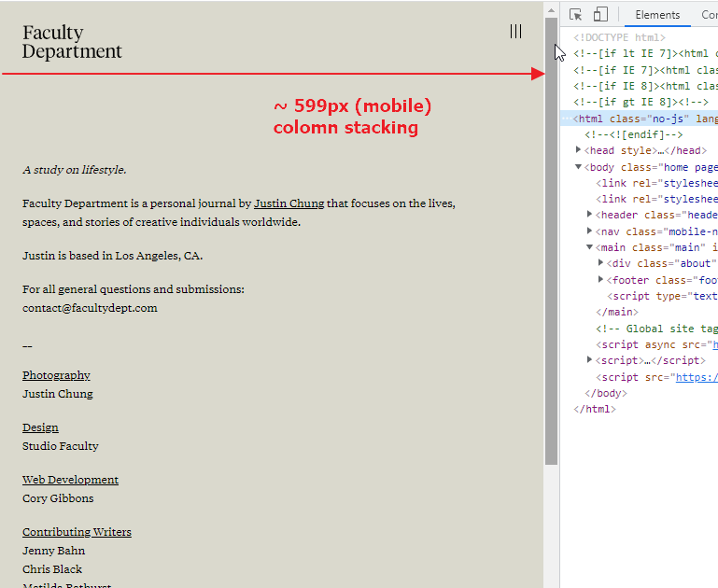718x588 pixels.
Task: Select the inspect element picker icon
Action: (575, 15)
